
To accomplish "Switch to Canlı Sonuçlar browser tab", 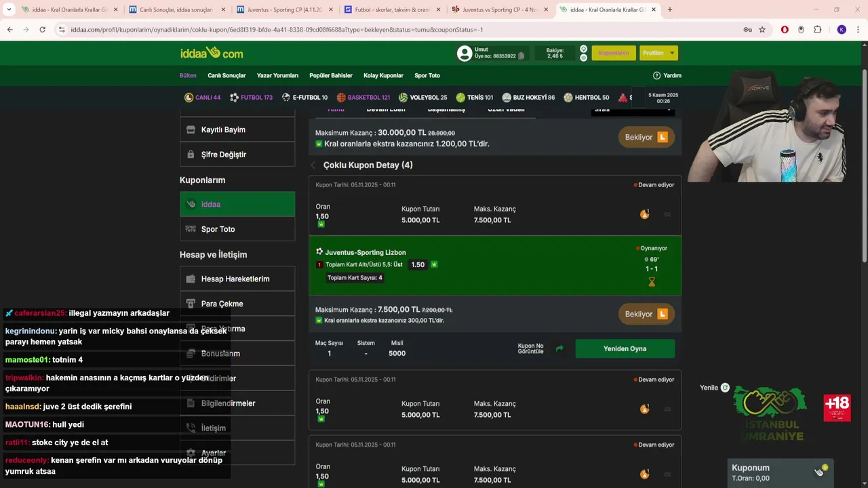I will point(176,9).
